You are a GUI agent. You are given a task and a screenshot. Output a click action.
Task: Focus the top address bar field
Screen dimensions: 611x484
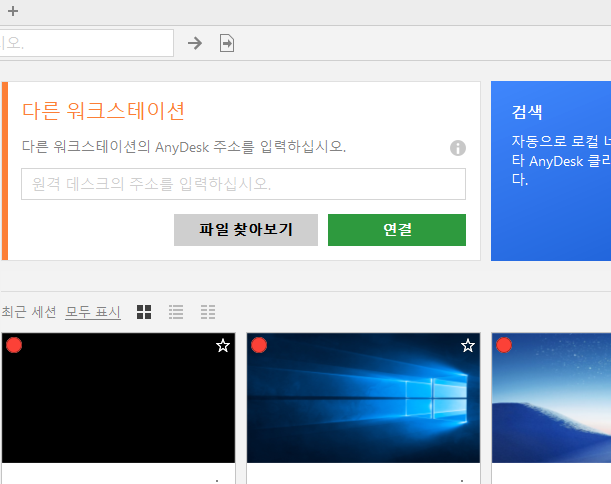[x=87, y=43]
